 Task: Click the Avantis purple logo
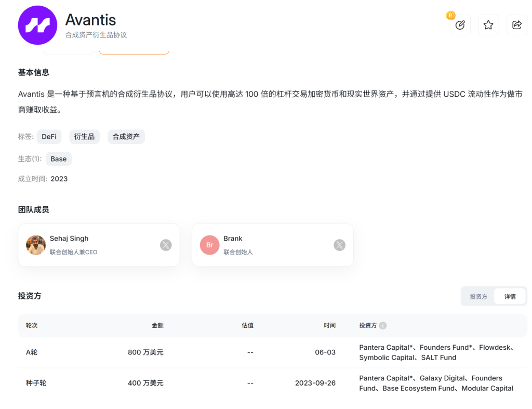pos(37,25)
